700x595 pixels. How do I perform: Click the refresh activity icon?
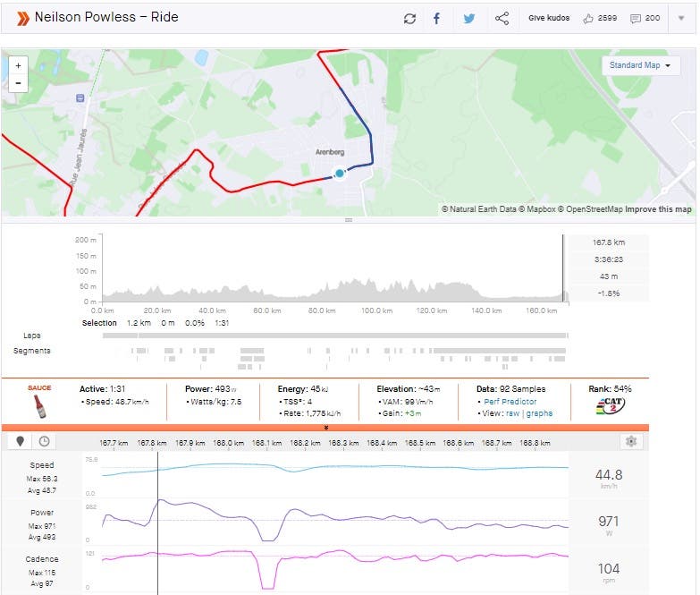pyautogui.click(x=409, y=18)
